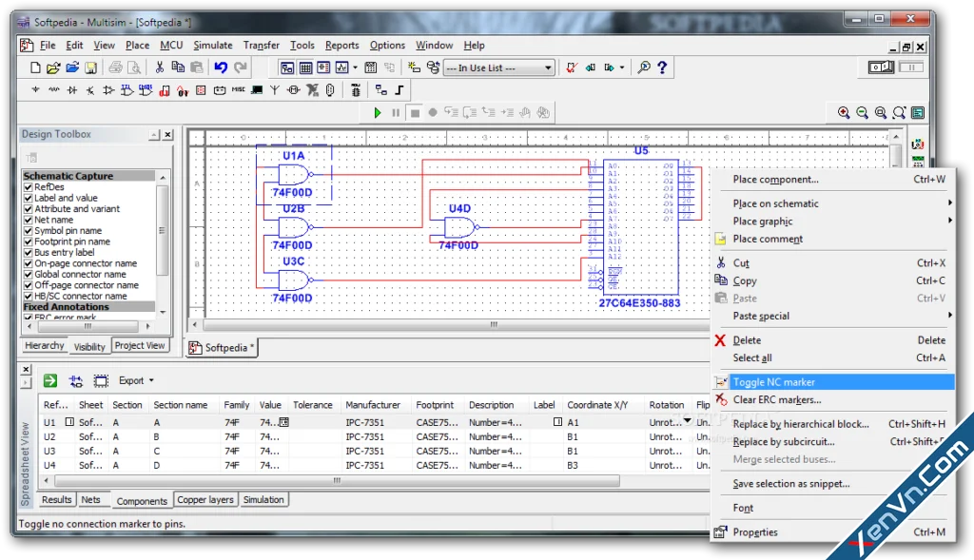Save the current design

(90, 68)
